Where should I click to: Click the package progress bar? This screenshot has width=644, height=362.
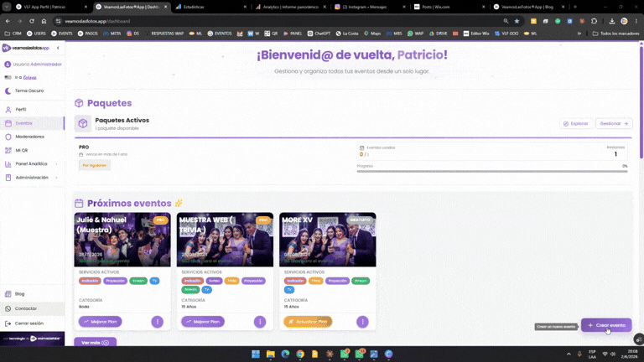[x=492, y=171]
